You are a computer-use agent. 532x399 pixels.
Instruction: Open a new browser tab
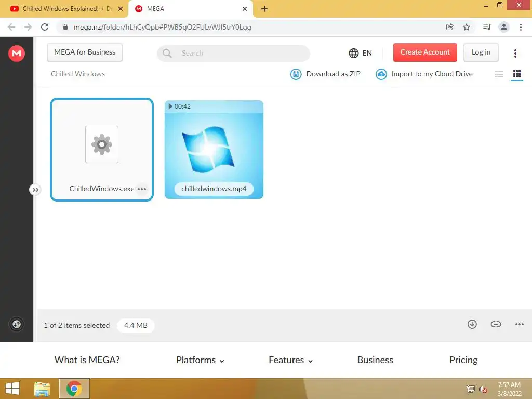pos(264,9)
